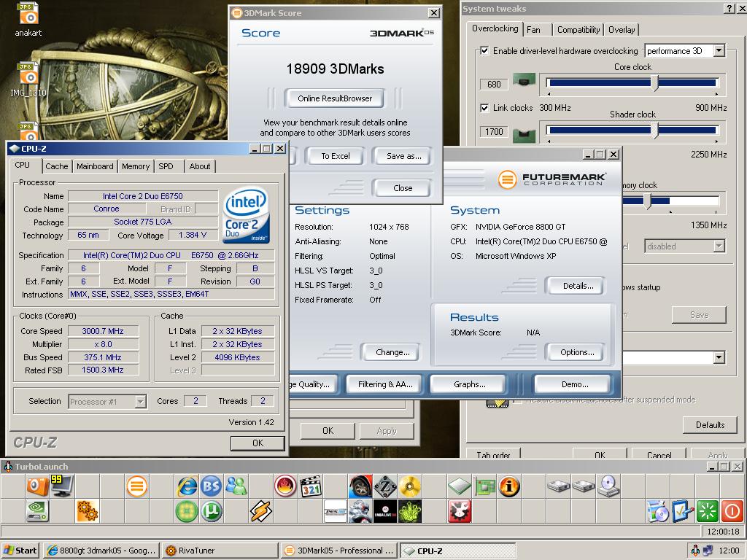Click the green restart icon in TurboLaunch

coord(708,511)
